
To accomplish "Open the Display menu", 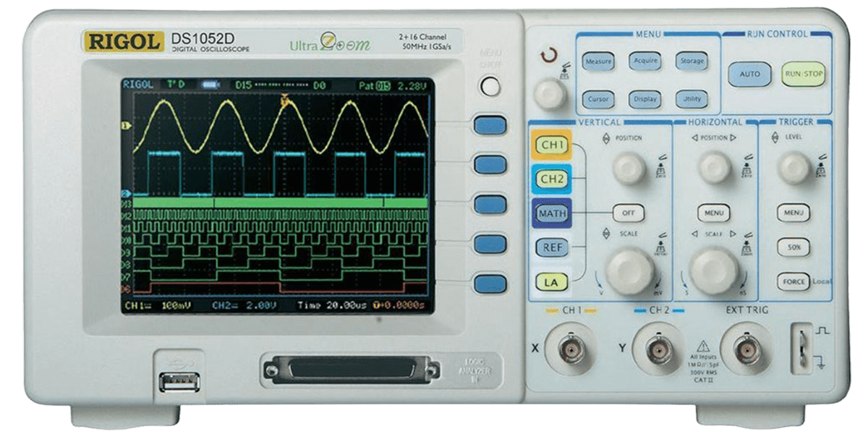I will [x=644, y=99].
